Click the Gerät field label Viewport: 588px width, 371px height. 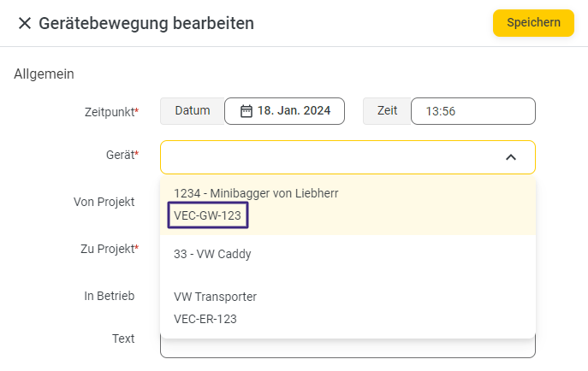(122, 155)
